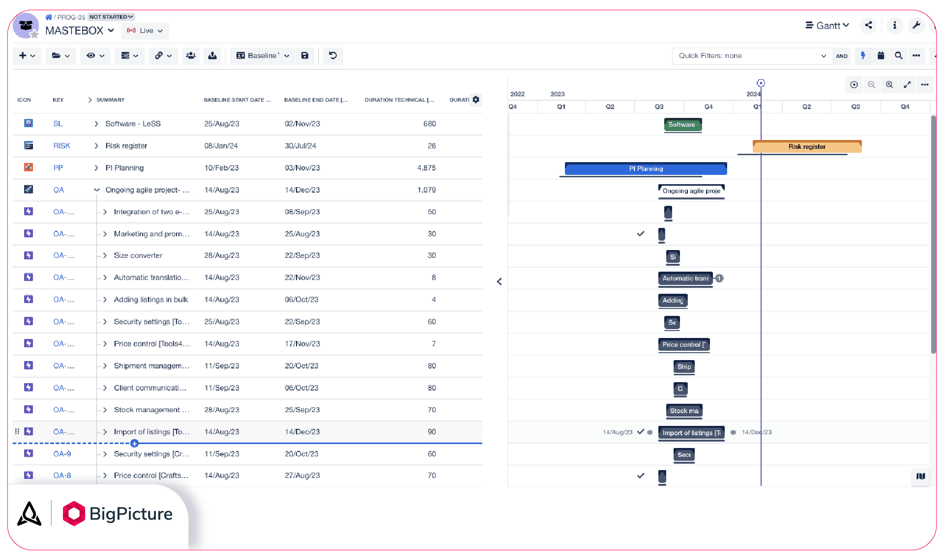Click the Automatic trans bar dependency badge
This screenshot has width=944, height=560.
pyautogui.click(x=719, y=279)
